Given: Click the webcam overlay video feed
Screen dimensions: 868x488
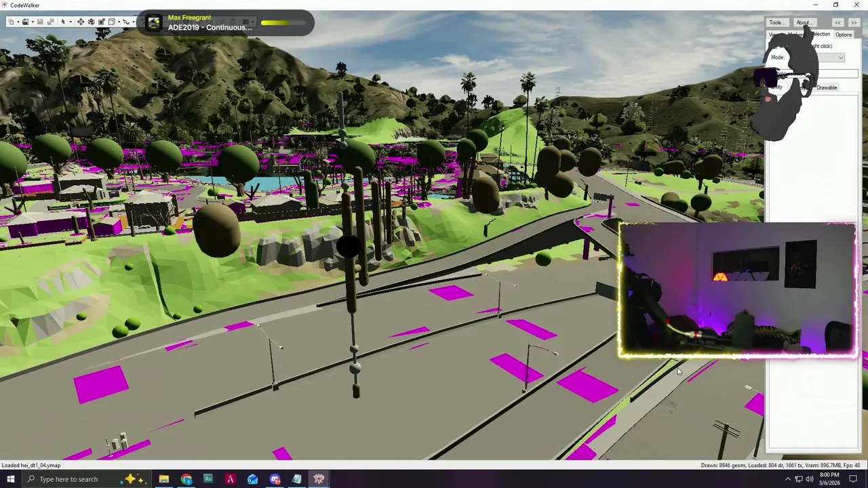Looking at the screenshot, I should tap(737, 289).
